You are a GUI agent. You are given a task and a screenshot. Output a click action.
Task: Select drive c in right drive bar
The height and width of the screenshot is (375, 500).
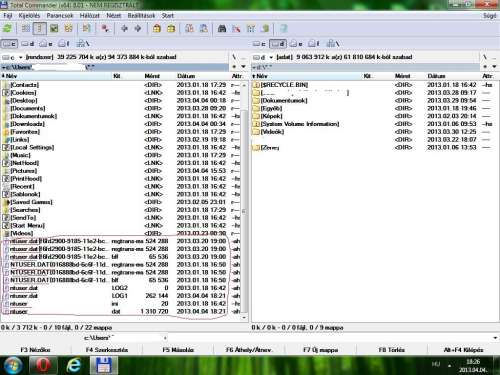click(259, 44)
